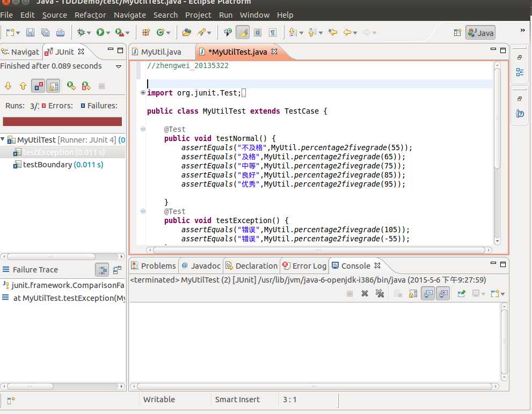532x414 pixels.
Task: Click the editor vertical scrollbar
Action: (497, 119)
